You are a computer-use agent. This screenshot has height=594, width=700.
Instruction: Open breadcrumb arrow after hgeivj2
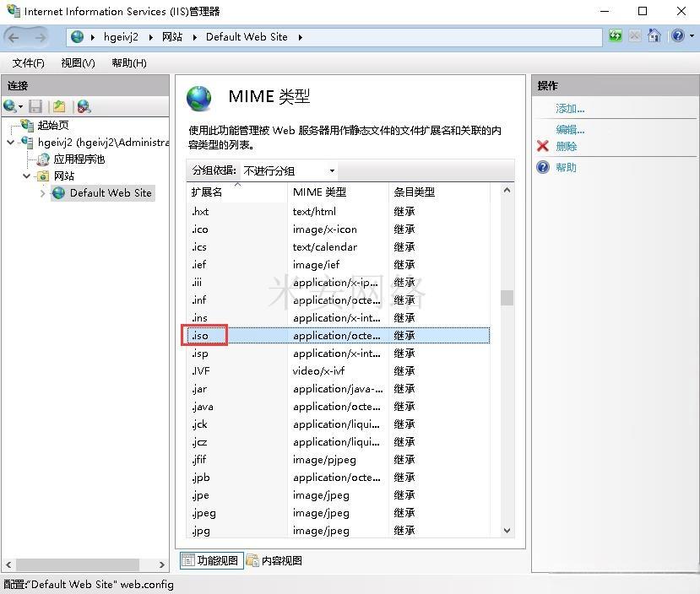[x=151, y=37]
